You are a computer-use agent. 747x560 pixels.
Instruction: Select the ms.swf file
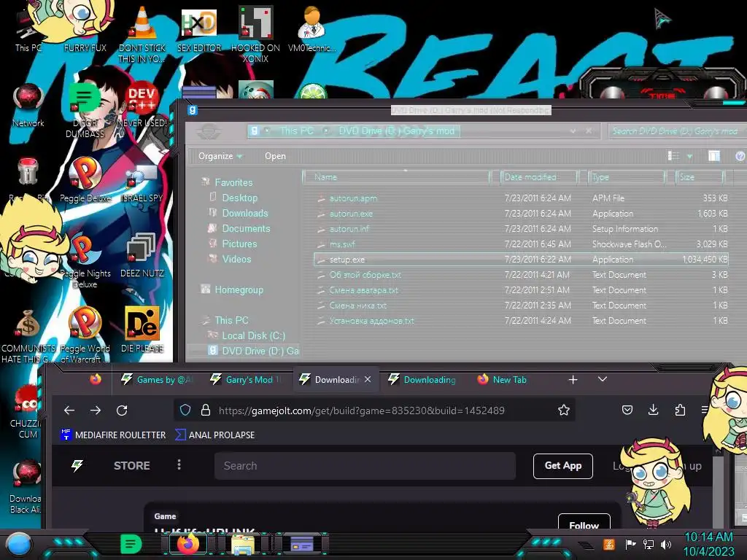tap(521, 244)
